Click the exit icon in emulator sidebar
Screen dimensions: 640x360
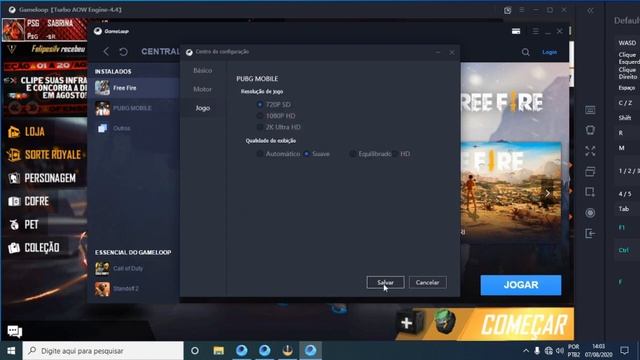[x=590, y=233]
